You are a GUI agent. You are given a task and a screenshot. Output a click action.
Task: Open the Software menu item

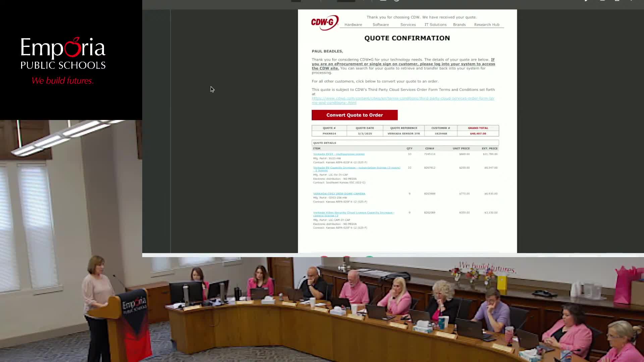(x=381, y=24)
